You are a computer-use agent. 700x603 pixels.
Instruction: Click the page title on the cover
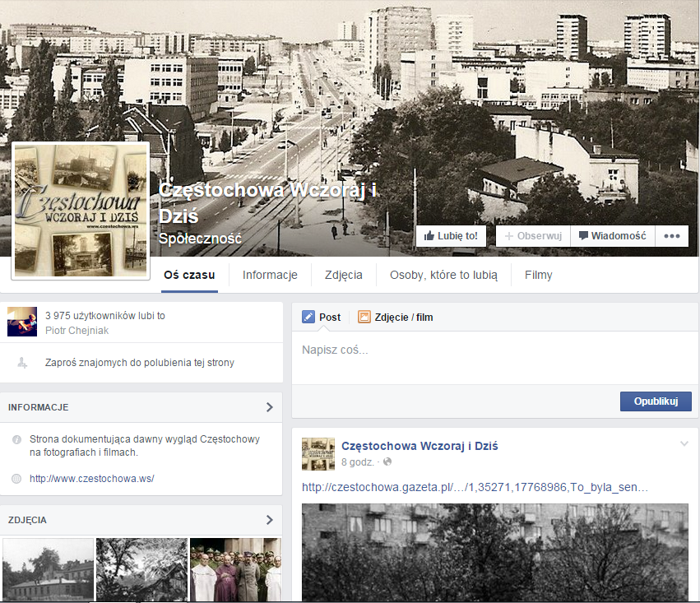(x=267, y=203)
